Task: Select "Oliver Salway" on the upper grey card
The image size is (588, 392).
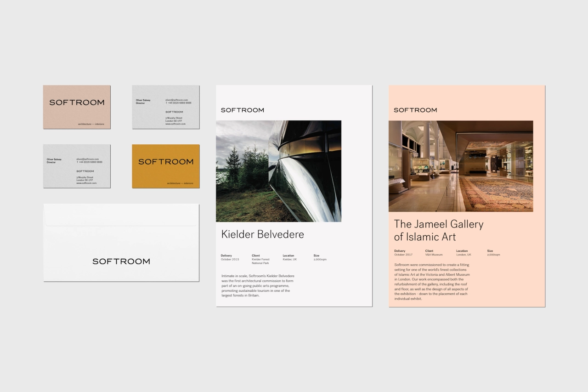Action: click(x=143, y=100)
